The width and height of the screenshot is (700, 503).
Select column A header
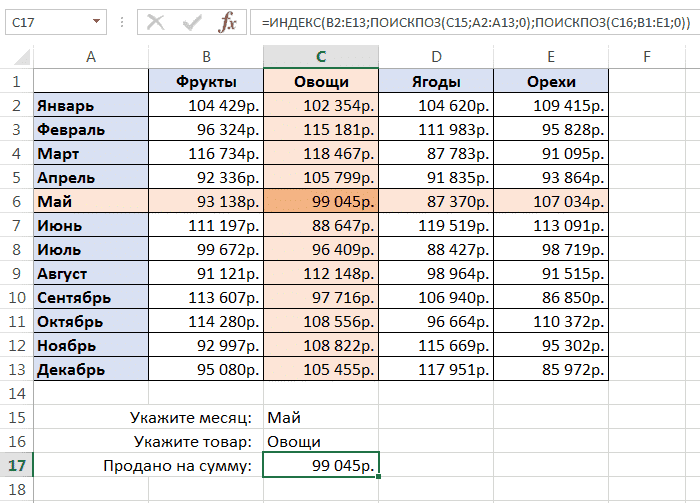91,57
